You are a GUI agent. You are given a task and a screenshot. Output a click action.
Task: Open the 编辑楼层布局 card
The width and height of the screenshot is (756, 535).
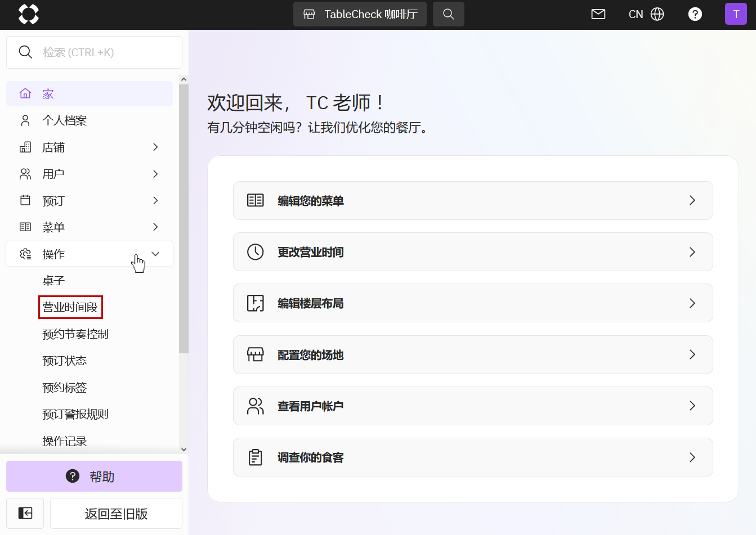click(x=473, y=303)
